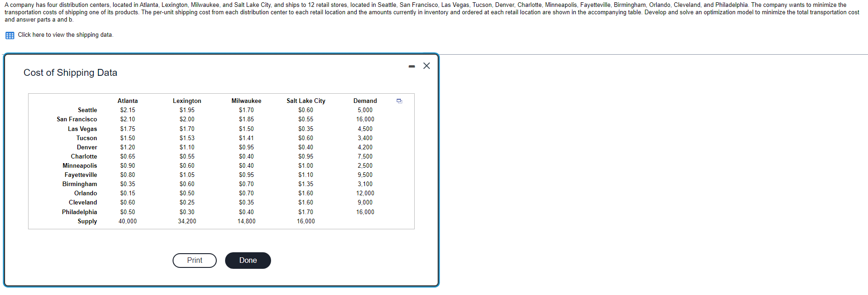Click the Done button
The image size is (868, 295).
tap(248, 261)
